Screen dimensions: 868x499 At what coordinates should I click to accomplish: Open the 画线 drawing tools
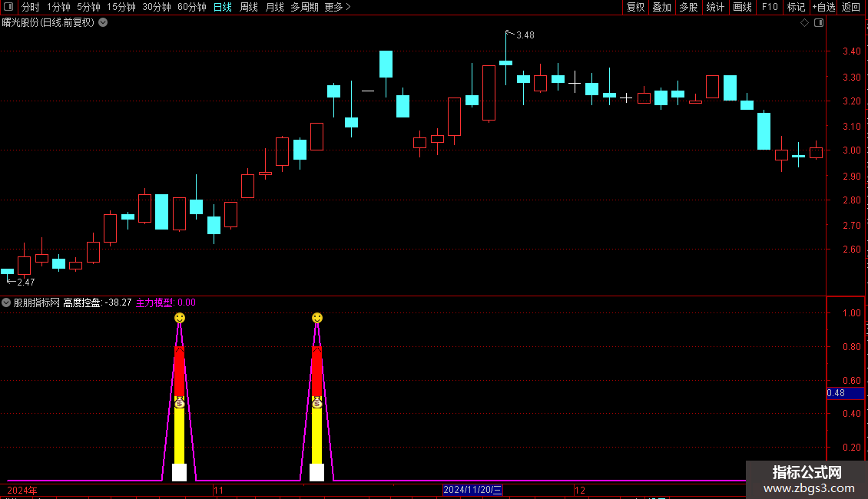coord(742,7)
